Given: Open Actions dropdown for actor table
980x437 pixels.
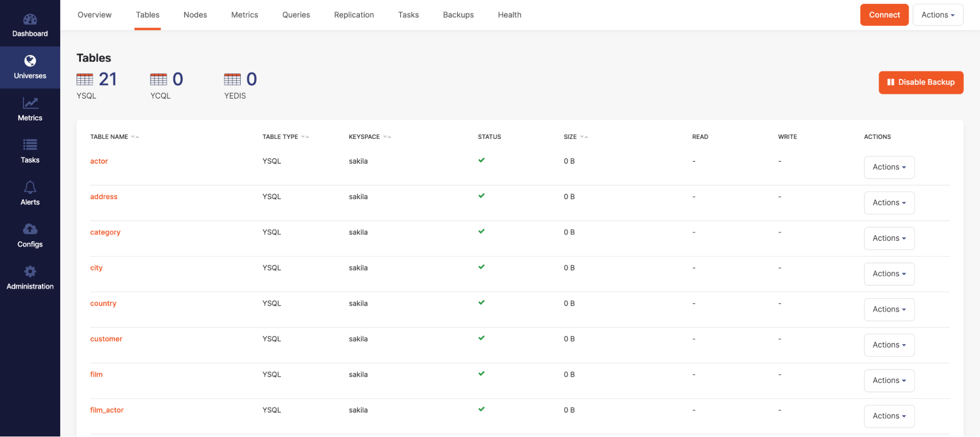Looking at the screenshot, I should [889, 167].
